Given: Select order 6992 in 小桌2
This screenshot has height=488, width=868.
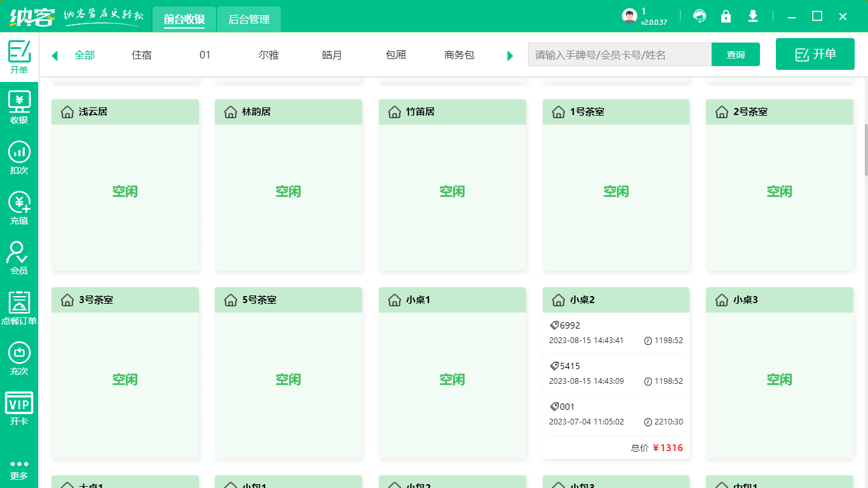Looking at the screenshot, I should coord(616,333).
